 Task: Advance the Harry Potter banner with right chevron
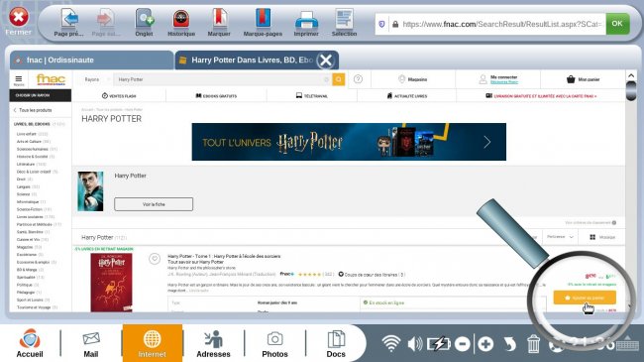coord(487,142)
